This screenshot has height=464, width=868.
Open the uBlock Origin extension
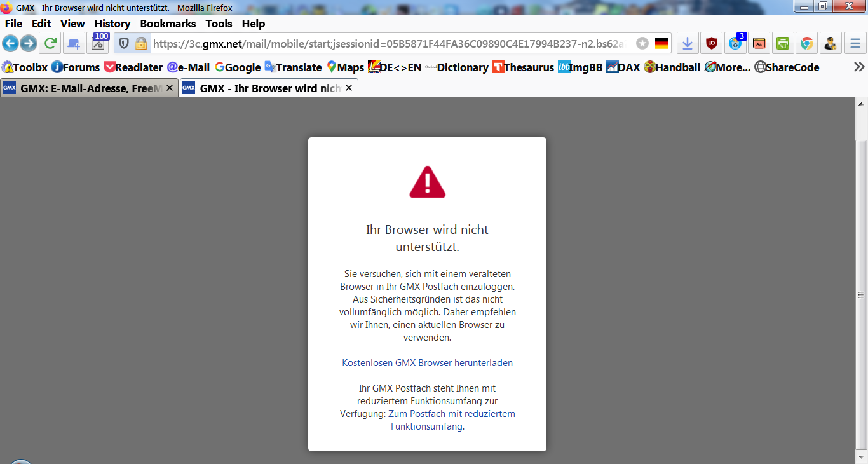tap(712, 43)
